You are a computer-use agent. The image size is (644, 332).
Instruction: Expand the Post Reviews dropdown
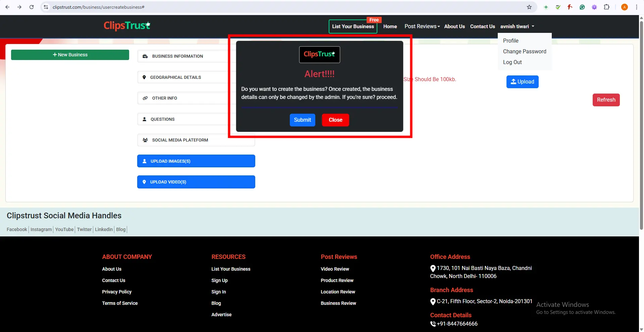(422, 26)
